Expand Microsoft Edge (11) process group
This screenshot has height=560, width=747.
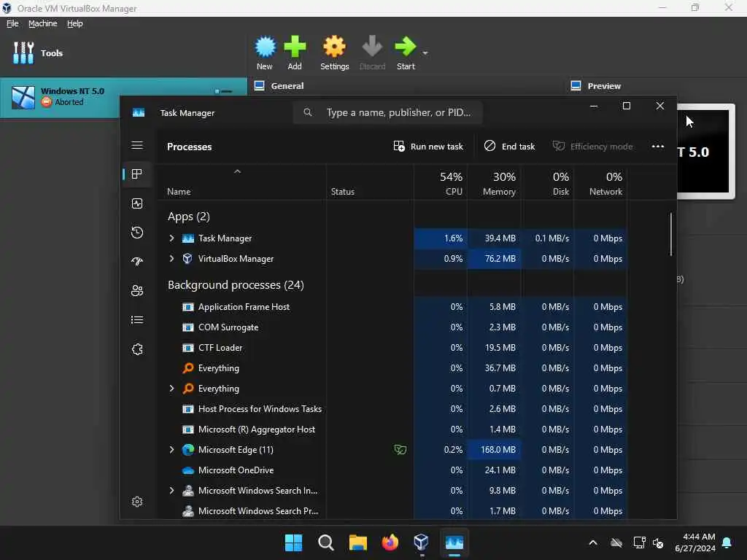point(171,449)
